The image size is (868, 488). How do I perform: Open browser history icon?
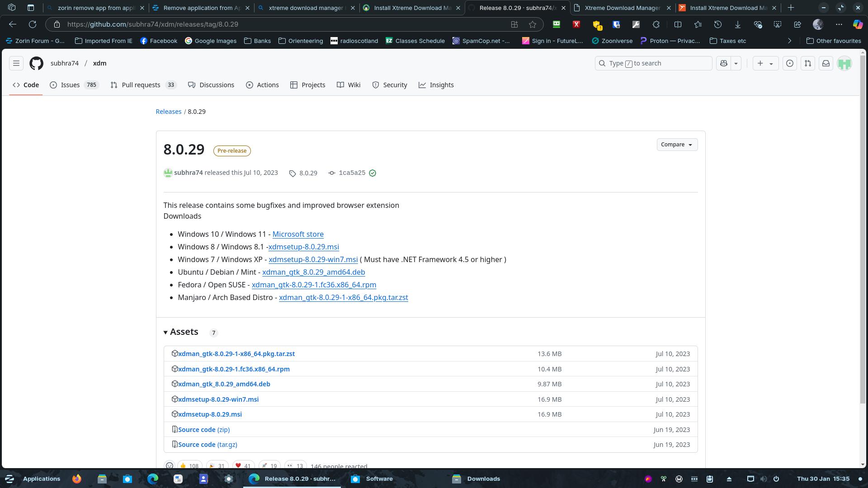point(718,24)
